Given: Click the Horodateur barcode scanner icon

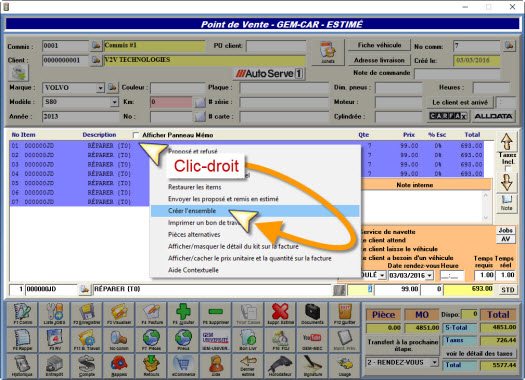Looking at the screenshot, I should (280, 366).
